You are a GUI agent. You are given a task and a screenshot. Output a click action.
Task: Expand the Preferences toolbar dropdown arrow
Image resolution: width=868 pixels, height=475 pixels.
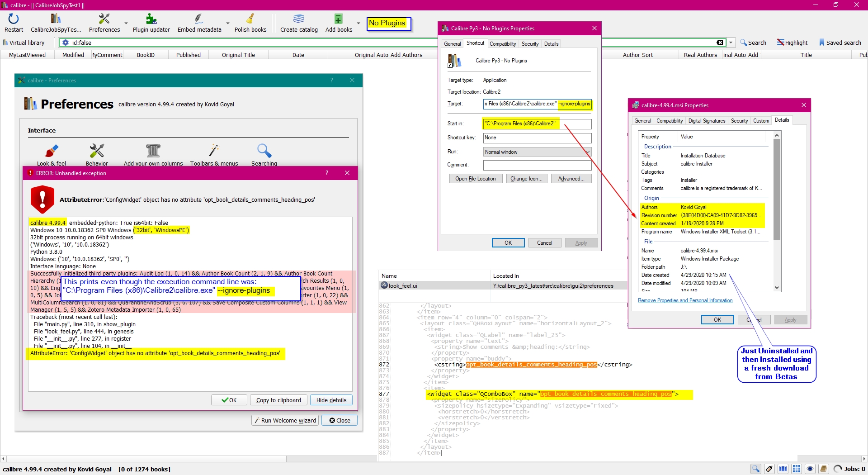tap(126, 23)
